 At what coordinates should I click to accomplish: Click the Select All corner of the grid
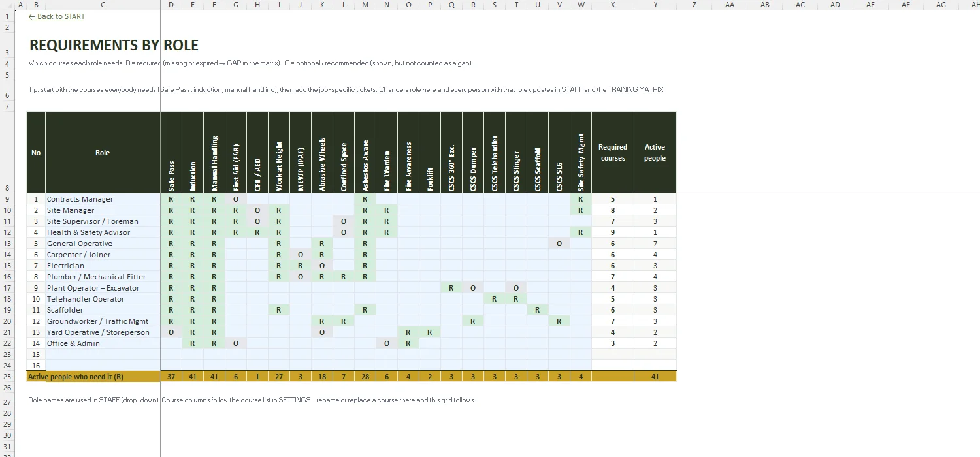click(7, 5)
